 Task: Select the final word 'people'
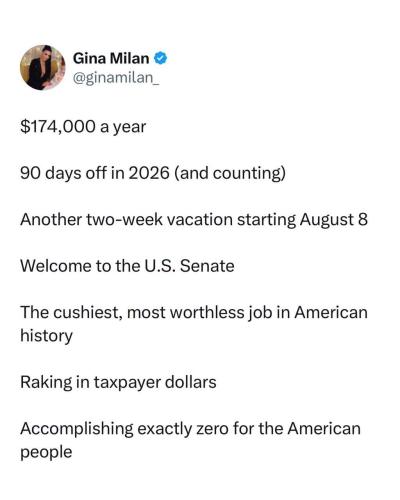(x=46, y=453)
